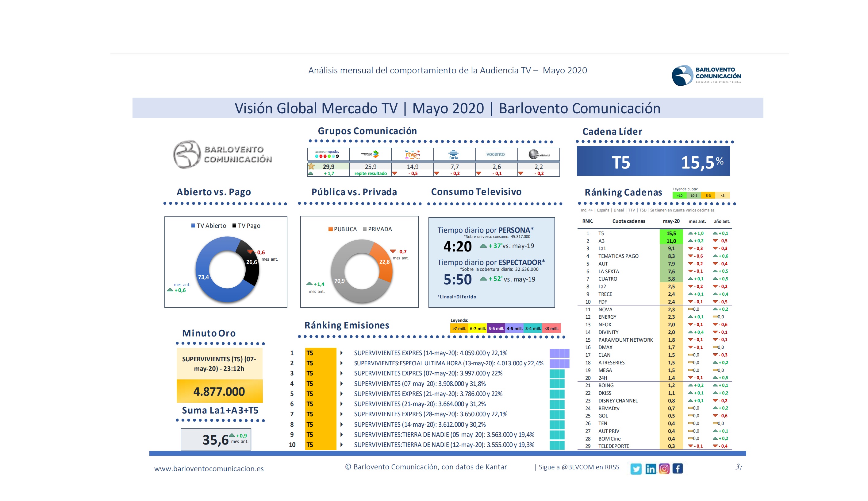Select the vocento group logo
Image resolution: width=868 pixels, height=501 pixels.
[x=495, y=154]
